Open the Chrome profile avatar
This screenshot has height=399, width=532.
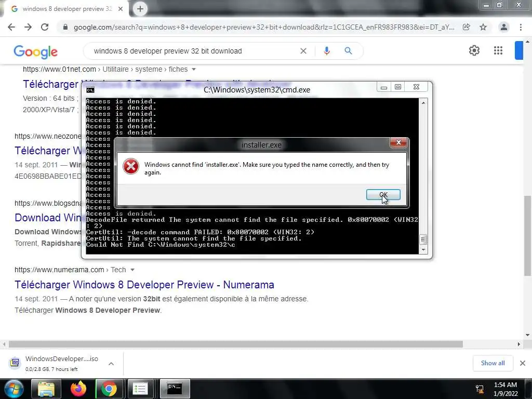(504, 27)
